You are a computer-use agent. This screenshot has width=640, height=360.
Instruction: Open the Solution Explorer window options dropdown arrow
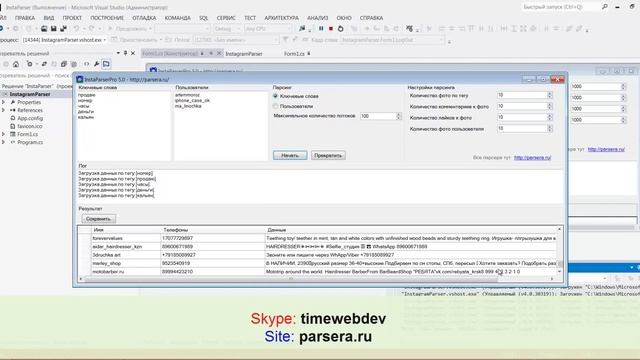click(118, 53)
